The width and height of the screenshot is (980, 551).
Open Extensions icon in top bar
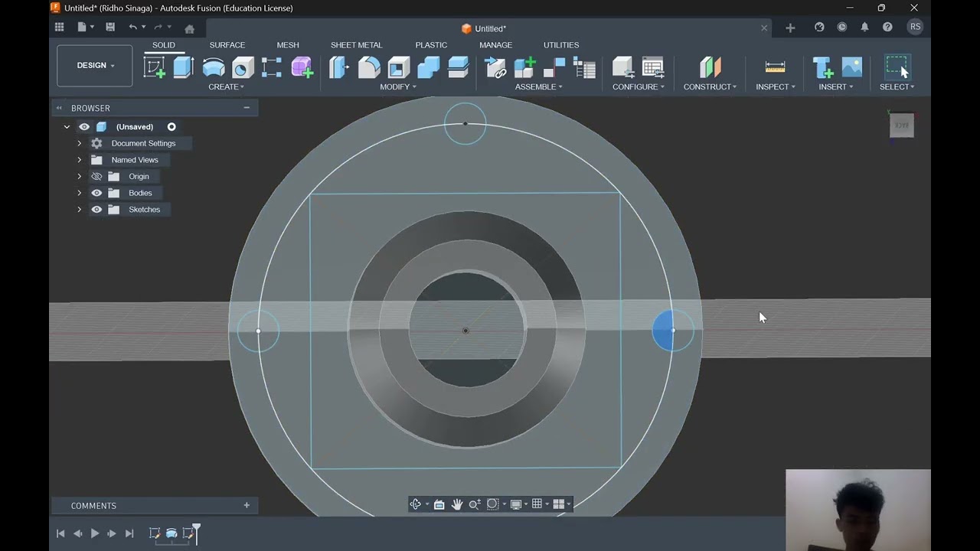[x=819, y=27]
